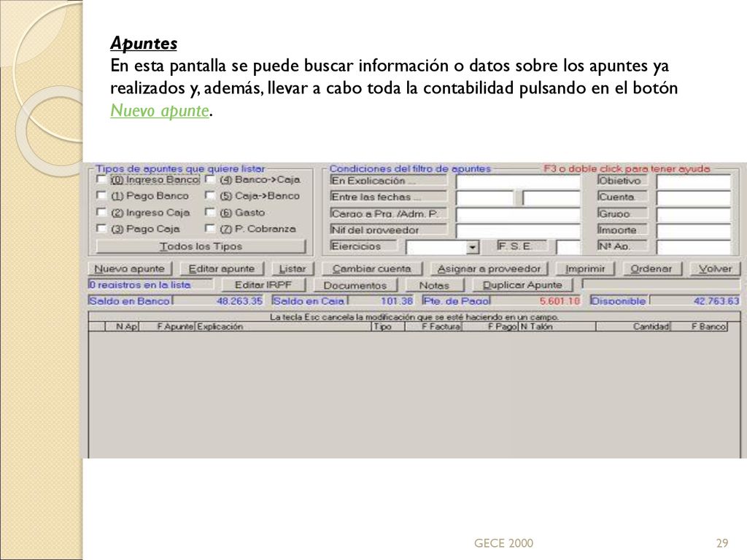Click the Volver button
The width and height of the screenshot is (747, 560).
coord(715,268)
